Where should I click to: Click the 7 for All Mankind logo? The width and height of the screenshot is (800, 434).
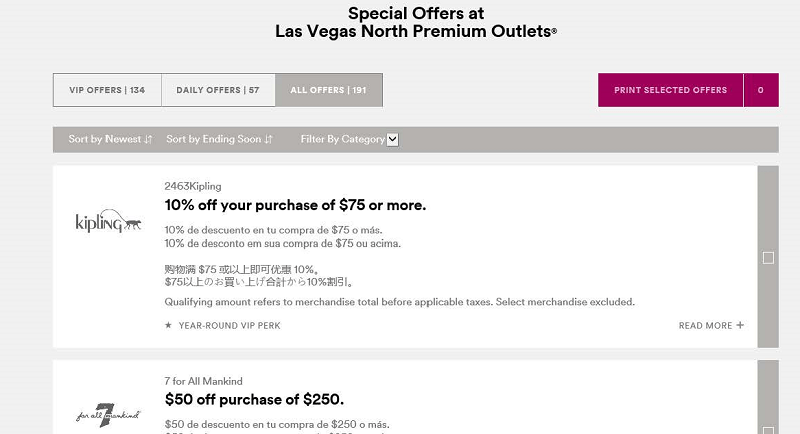point(108,415)
